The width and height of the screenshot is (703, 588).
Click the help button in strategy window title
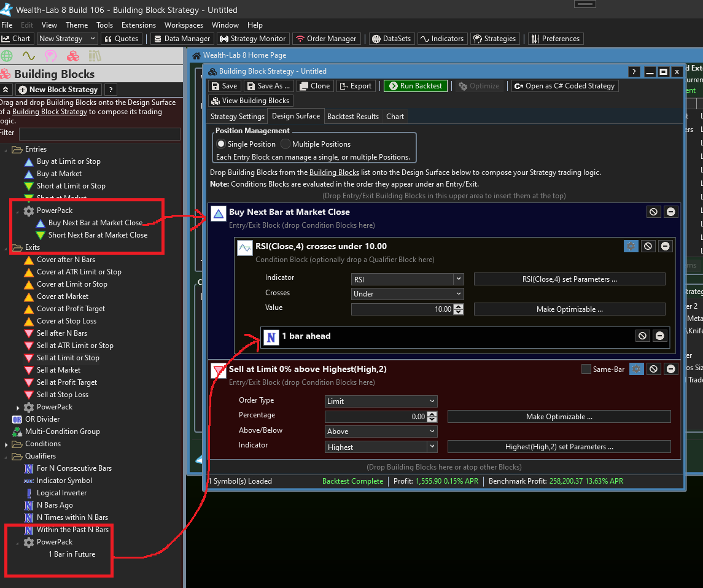coord(634,72)
